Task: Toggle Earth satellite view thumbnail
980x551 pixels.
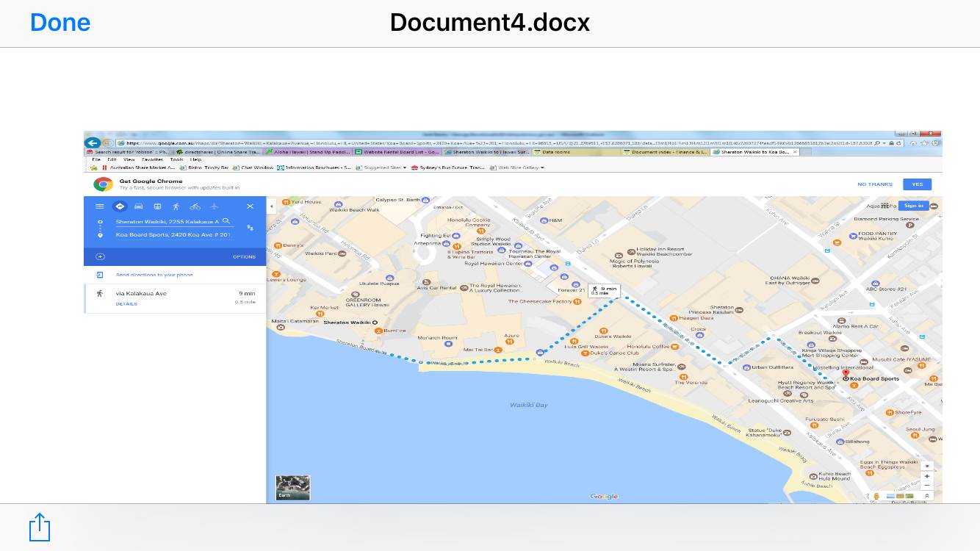Action: 292,488
